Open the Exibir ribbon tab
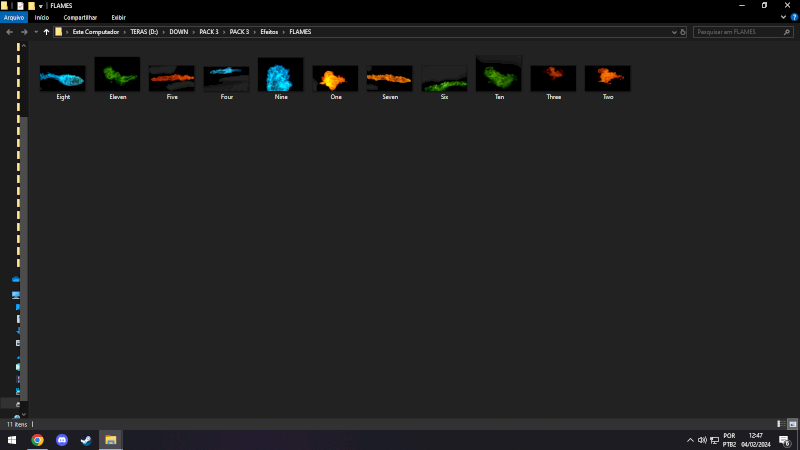The image size is (800, 450). click(x=118, y=17)
